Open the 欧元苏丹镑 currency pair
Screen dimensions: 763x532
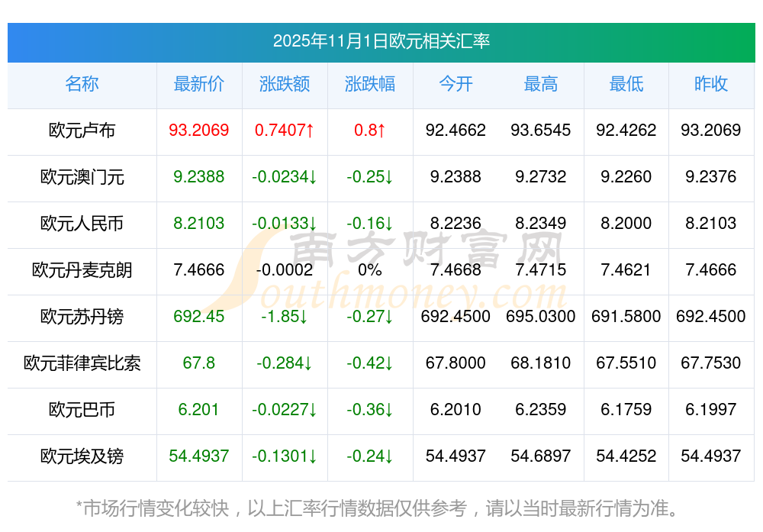[x=82, y=317]
